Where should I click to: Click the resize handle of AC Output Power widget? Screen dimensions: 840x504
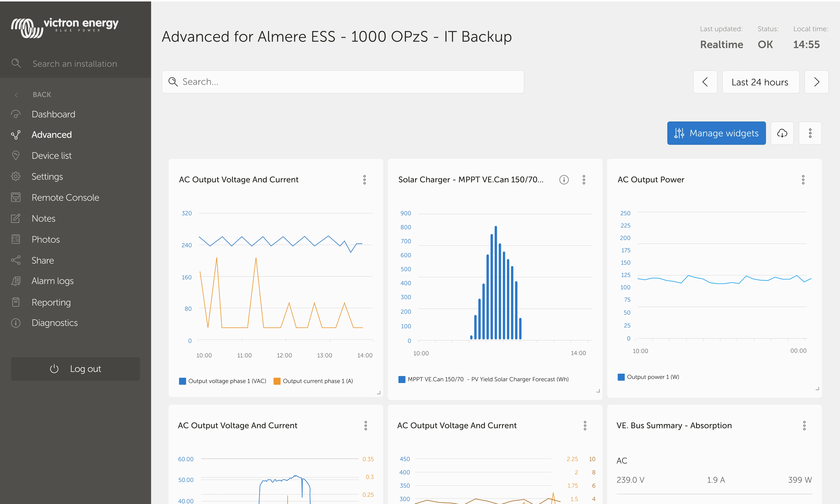(817, 389)
